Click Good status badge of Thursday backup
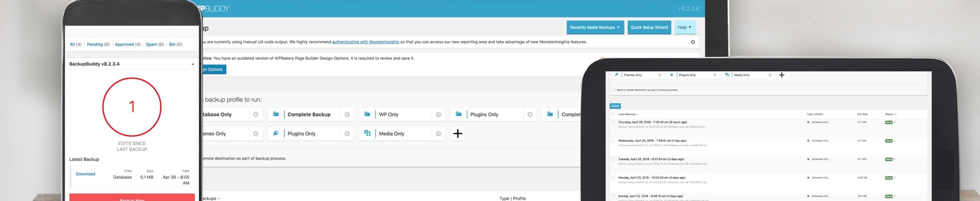 click(x=889, y=122)
